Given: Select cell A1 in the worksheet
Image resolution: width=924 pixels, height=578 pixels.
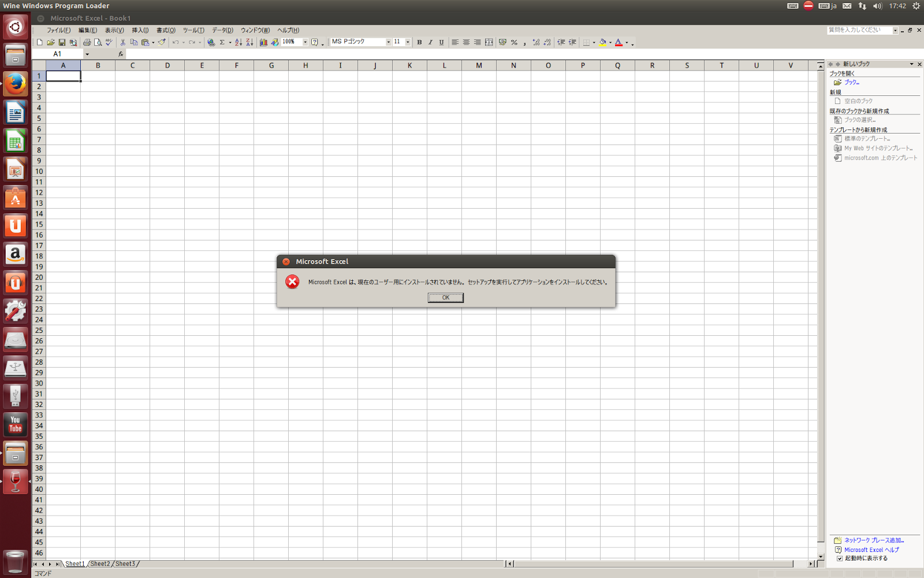Looking at the screenshot, I should 64,76.
